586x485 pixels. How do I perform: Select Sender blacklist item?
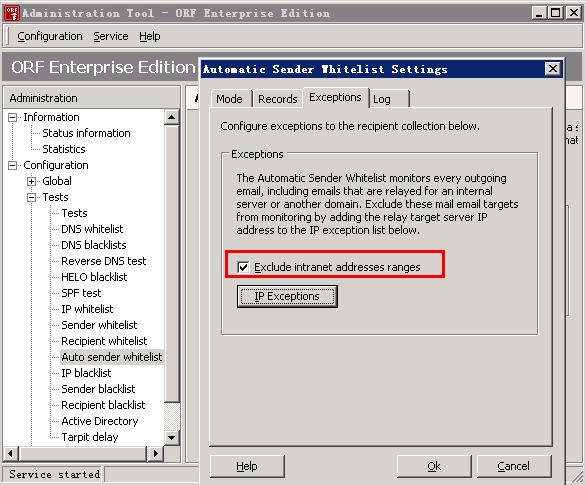tap(98, 389)
